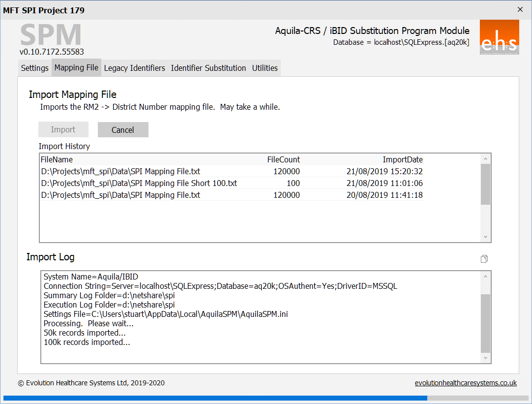Click the FileName column header

point(57,159)
